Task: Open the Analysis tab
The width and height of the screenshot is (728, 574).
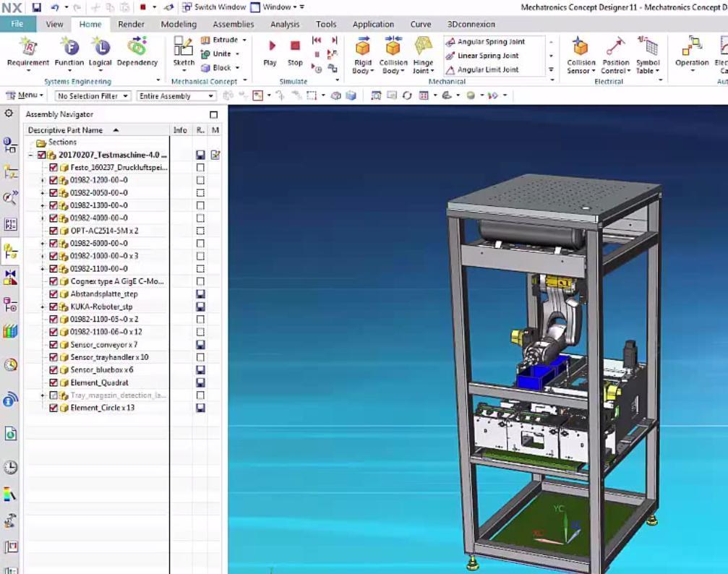Action: [285, 24]
